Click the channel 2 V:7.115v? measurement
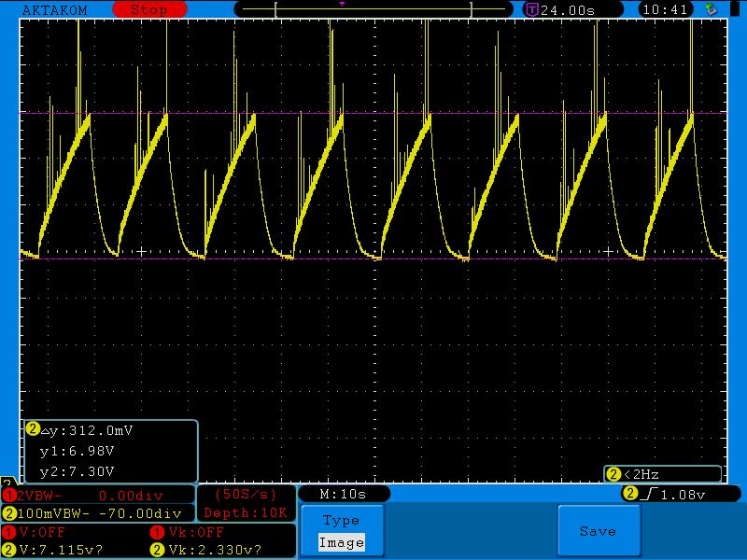747x560 pixels. point(61,550)
